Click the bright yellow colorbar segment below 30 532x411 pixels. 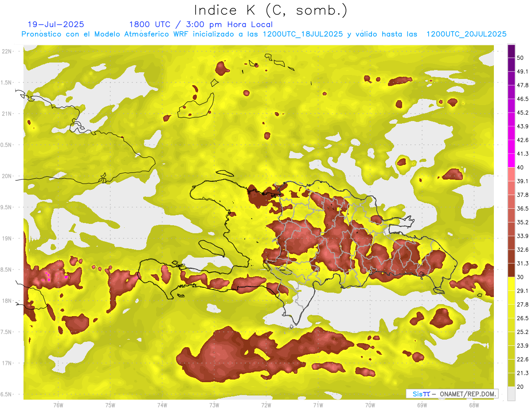pyautogui.click(x=512, y=284)
